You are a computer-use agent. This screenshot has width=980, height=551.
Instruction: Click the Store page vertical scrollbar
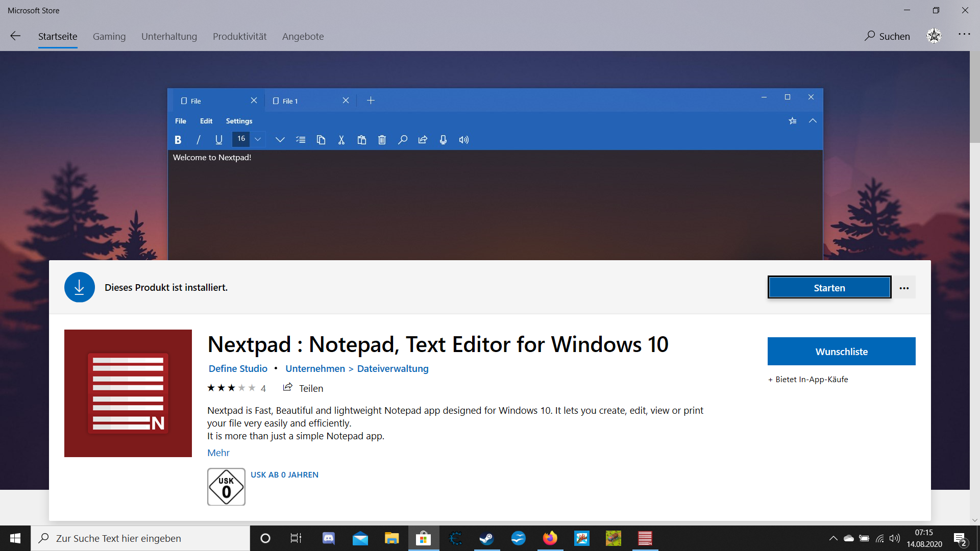[975, 97]
